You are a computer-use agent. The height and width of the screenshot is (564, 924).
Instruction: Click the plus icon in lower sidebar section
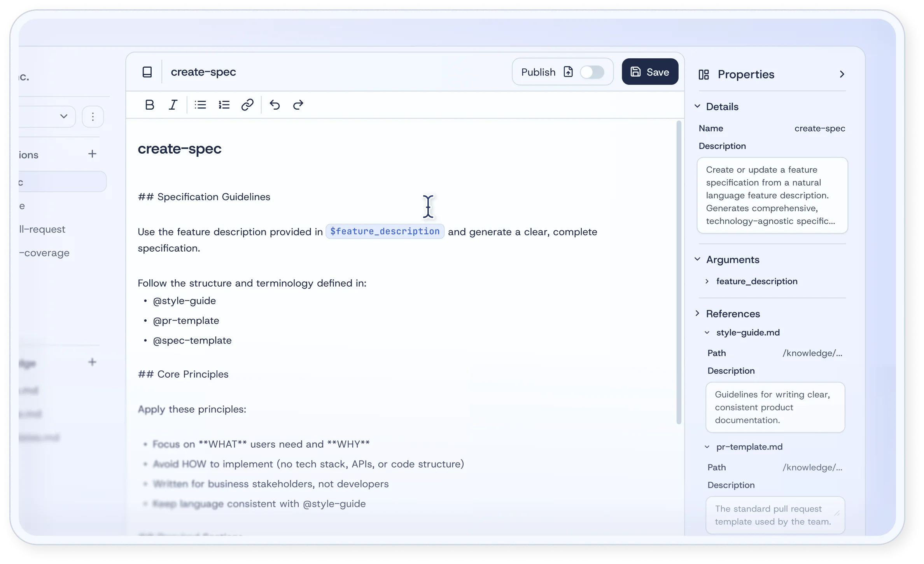[x=92, y=362]
